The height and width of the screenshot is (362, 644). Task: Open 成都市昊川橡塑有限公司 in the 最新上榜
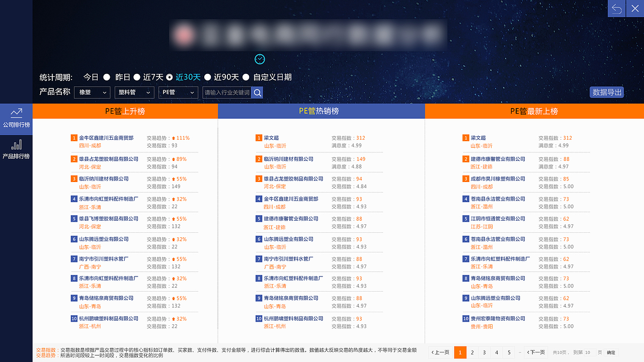tap(498, 178)
